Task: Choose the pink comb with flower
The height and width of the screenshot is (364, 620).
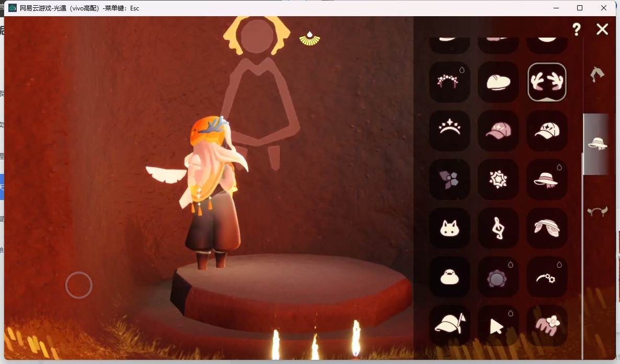Action: coord(547,325)
